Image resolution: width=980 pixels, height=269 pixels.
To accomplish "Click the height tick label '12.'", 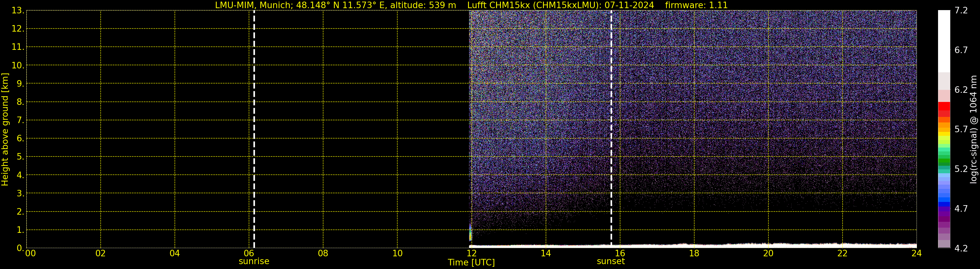I will [18, 29].
